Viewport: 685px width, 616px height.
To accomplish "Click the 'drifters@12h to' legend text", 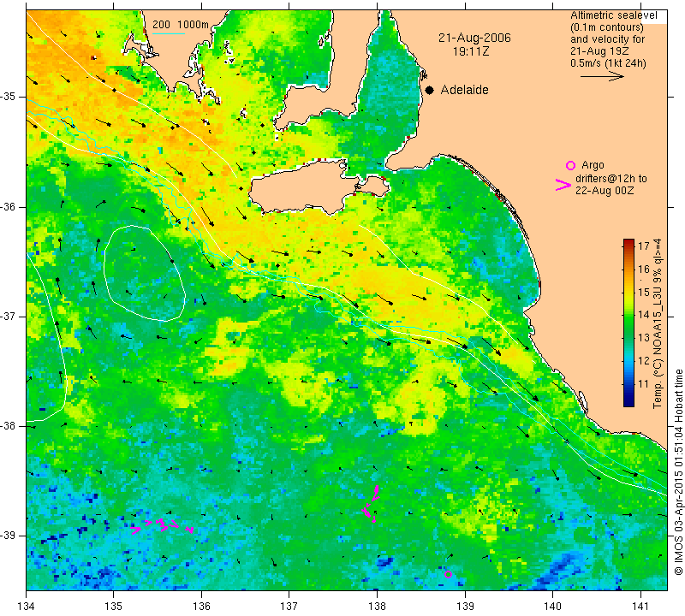I will [x=611, y=179].
